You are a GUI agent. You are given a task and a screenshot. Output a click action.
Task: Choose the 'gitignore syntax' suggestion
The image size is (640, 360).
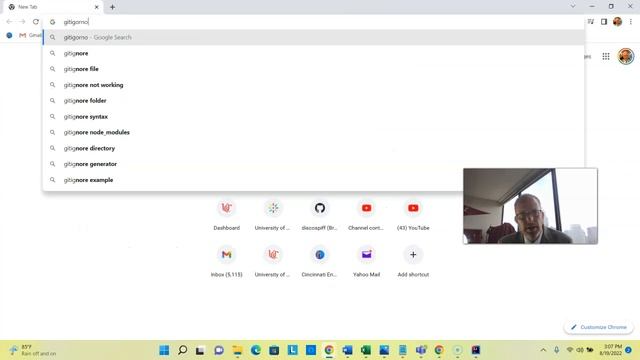coord(314,116)
